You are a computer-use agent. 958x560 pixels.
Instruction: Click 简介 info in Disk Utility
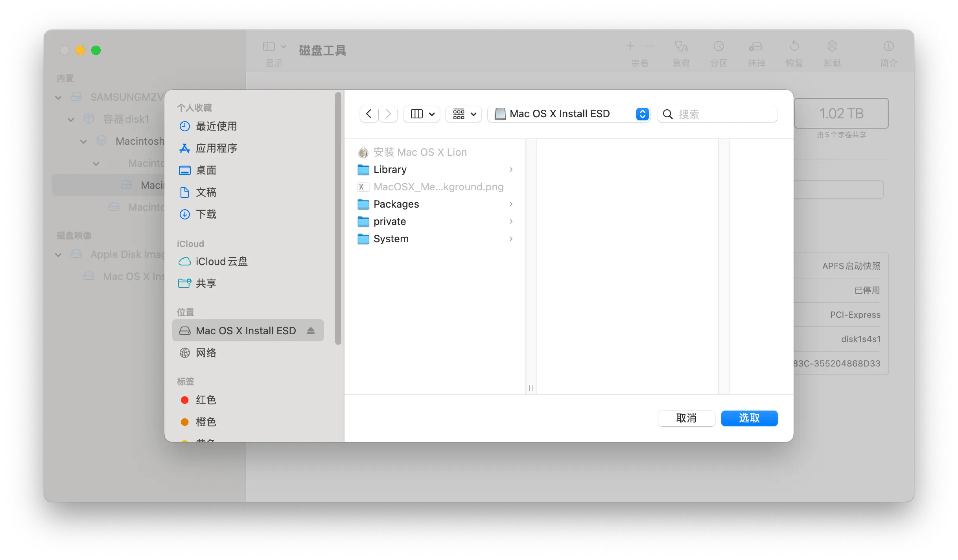coord(888,53)
